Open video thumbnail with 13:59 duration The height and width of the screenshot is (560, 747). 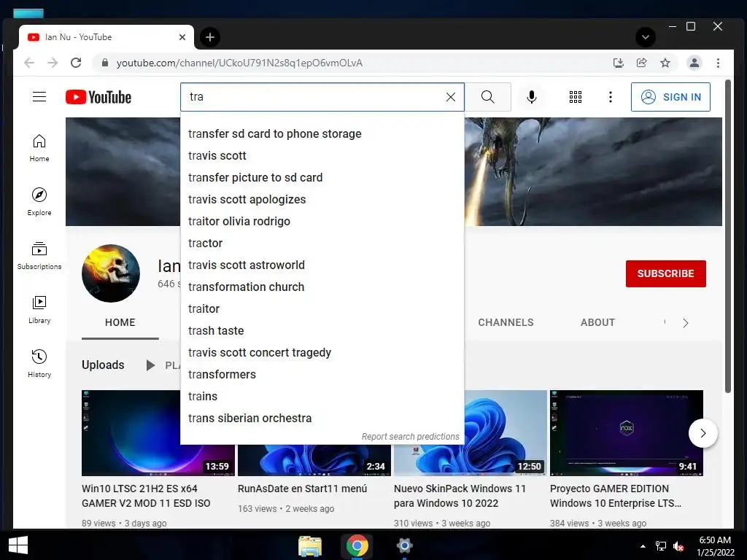[x=158, y=433]
